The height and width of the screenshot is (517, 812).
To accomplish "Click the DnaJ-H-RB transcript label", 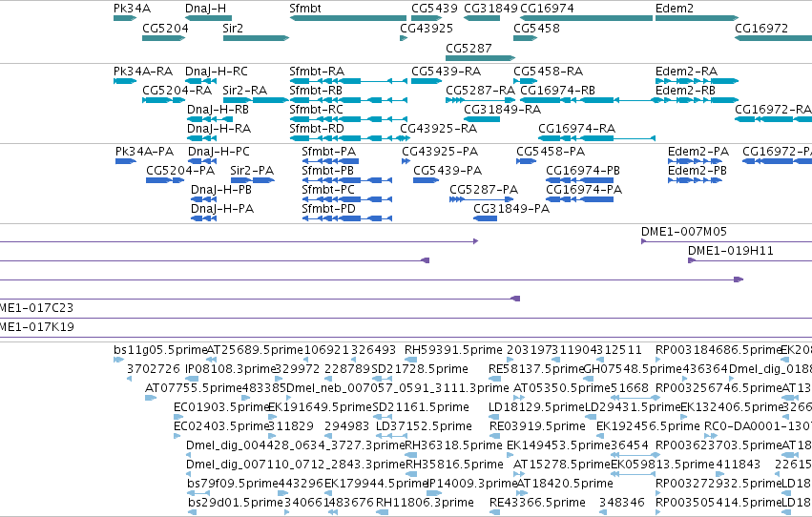I will coord(218,109).
